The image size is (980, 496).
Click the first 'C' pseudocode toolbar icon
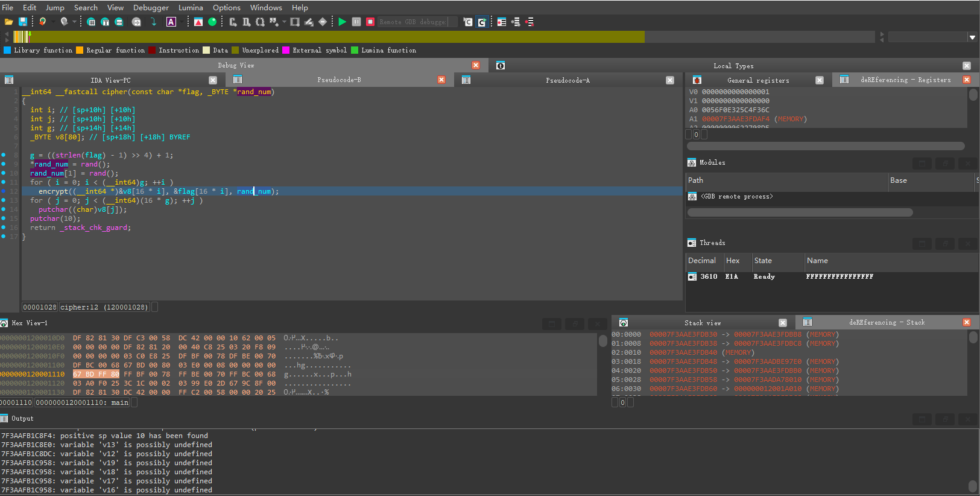(468, 22)
